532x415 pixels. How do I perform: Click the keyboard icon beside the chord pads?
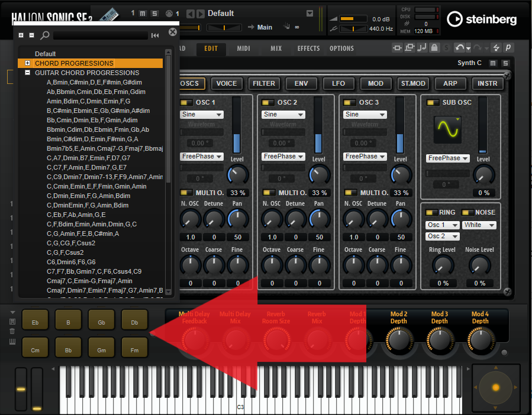coord(12,342)
